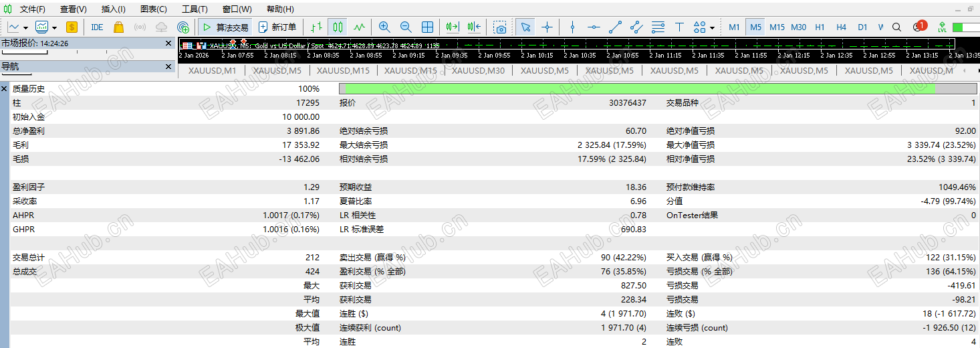Screen dimensions: 980x348
Task: Select the equidistant channel tool
Action: tap(636, 27)
